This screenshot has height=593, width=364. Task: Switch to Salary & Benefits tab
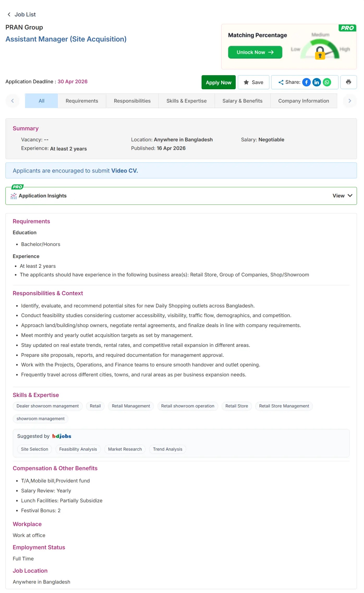pyautogui.click(x=242, y=101)
